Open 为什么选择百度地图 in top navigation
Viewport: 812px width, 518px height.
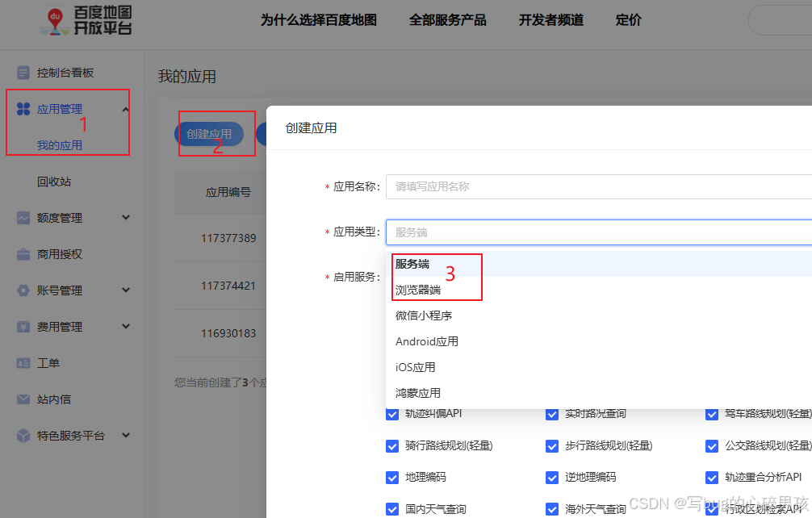pyautogui.click(x=319, y=20)
